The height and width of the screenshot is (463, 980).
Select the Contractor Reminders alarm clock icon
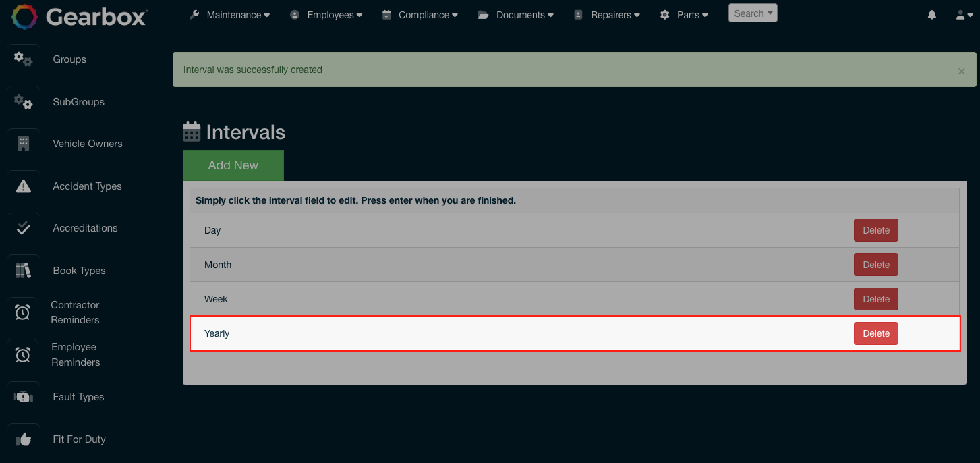(x=22, y=312)
